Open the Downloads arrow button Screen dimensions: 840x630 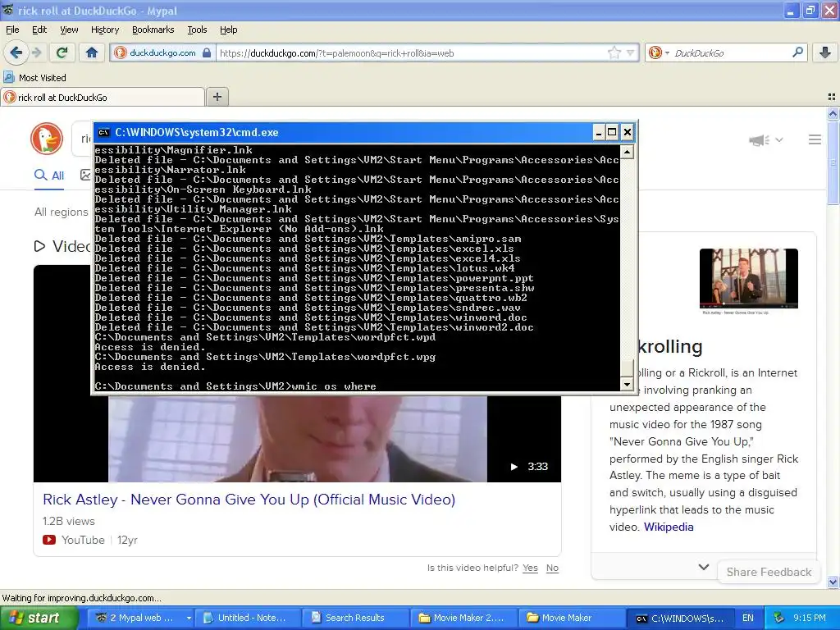(x=825, y=52)
